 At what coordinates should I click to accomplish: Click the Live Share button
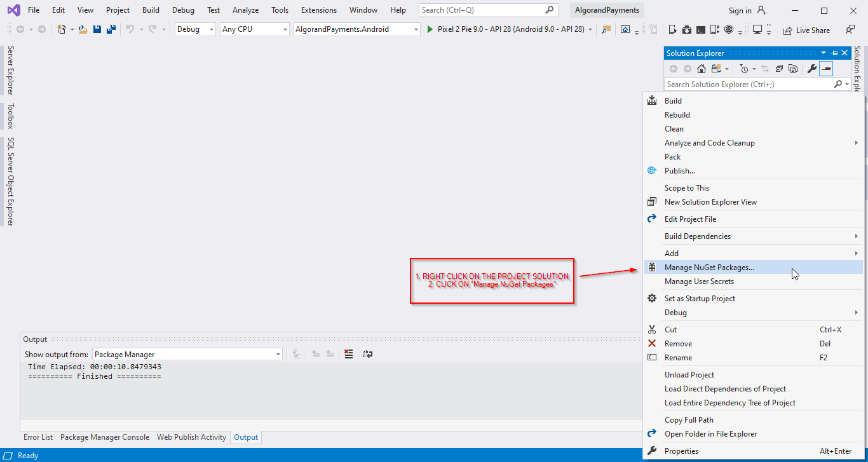[x=806, y=30]
